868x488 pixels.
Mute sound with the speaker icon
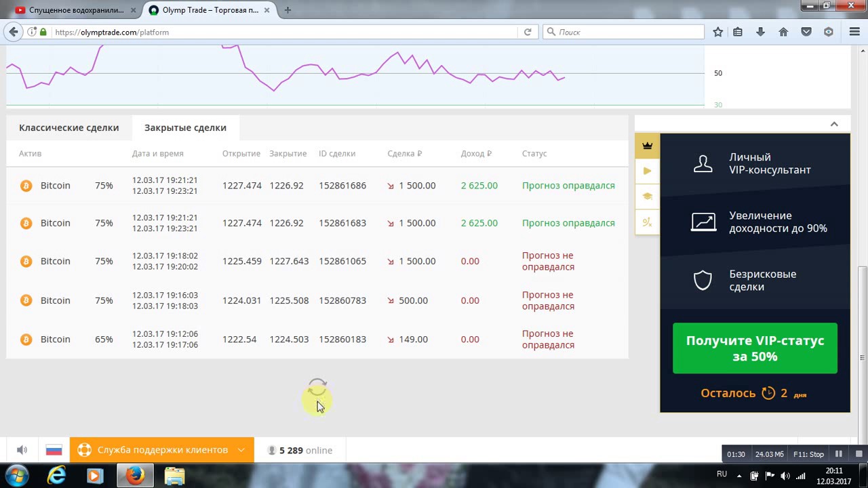pos(22,450)
